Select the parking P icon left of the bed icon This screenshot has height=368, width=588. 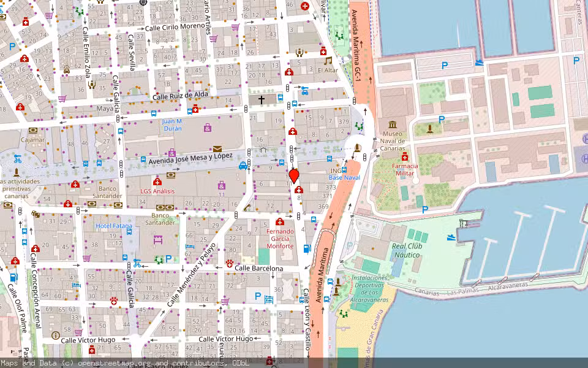[258, 296]
